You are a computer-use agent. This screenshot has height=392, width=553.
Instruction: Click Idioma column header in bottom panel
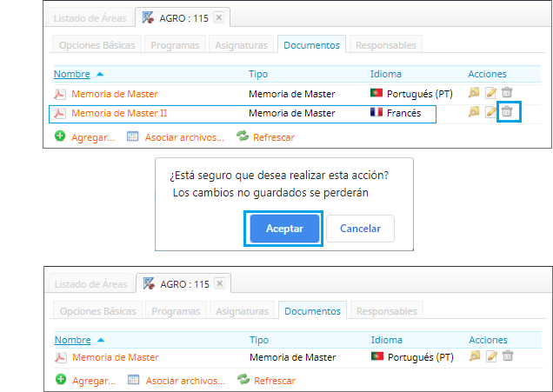387,340
